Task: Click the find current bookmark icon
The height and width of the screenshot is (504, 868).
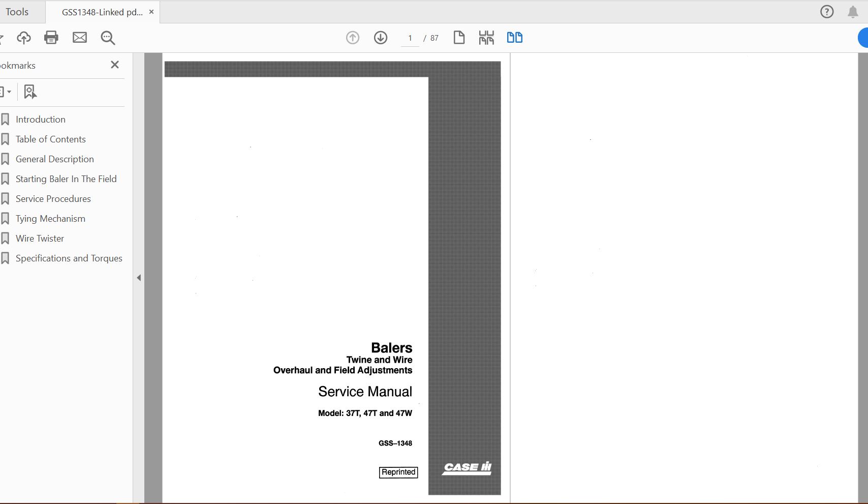Action: (x=30, y=92)
